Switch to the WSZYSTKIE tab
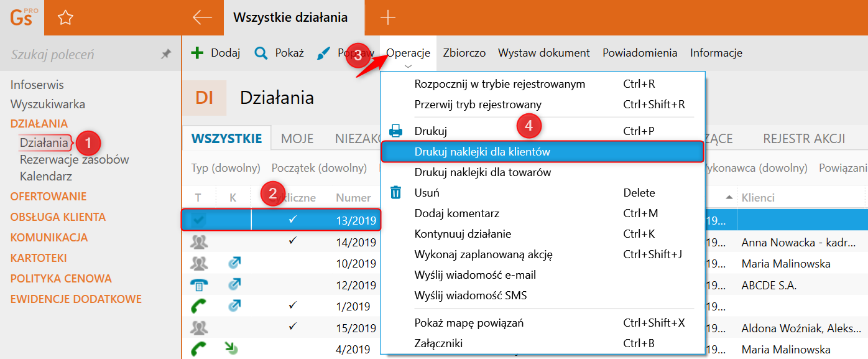 pyautogui.click(x=227, y=139)
